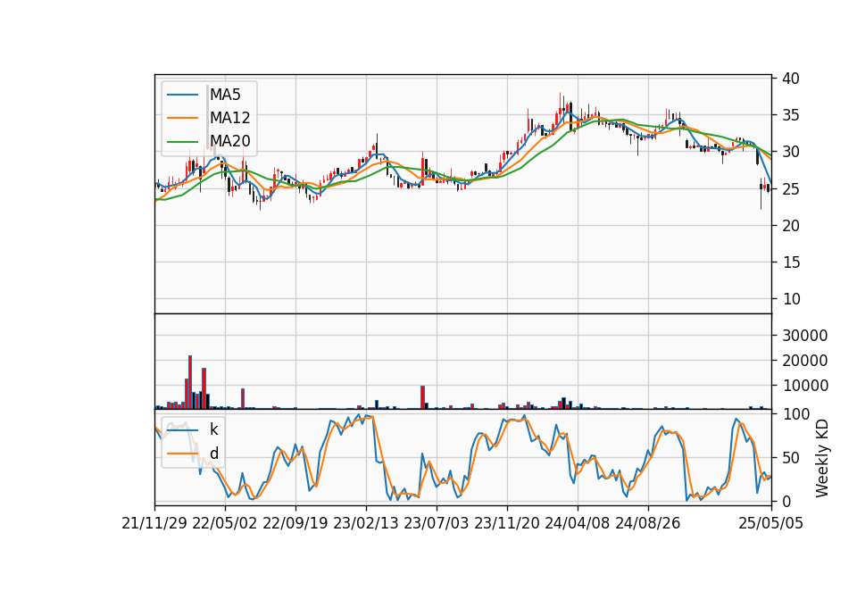The width and height of the screenshot is (857, 616).
Task: Click the green MA20 legend line swatch
Action: pos(182,141)
